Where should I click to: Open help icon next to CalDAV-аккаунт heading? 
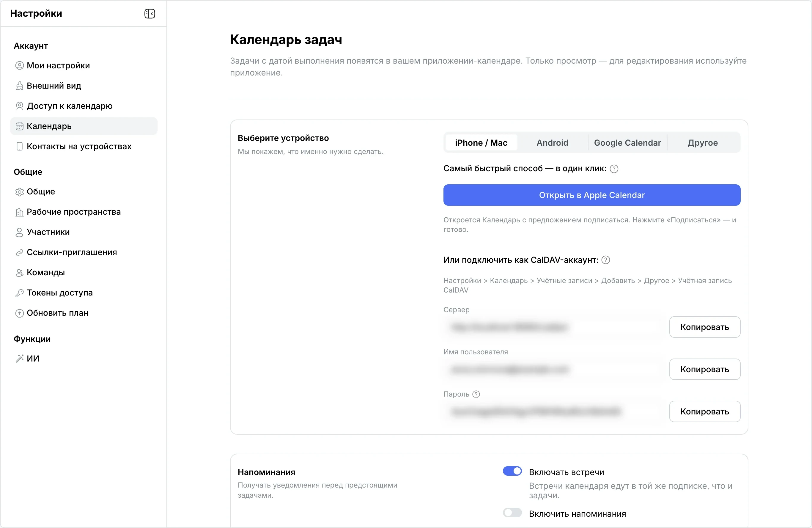click(606, 260)
